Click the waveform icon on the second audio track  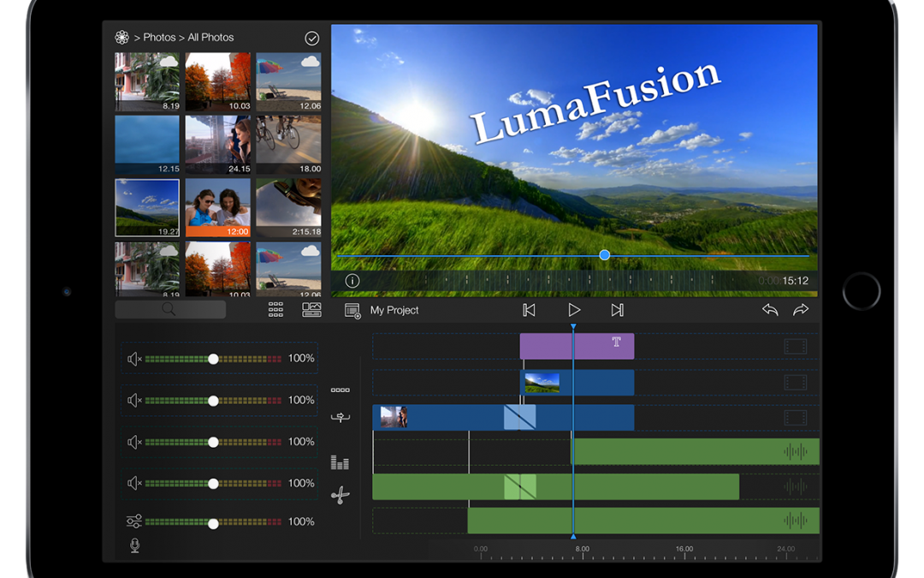click(x=796, y=486)
